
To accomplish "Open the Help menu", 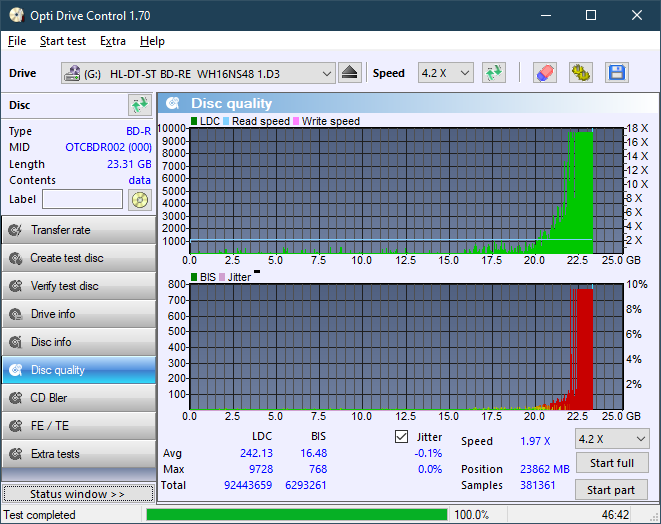I will point(152,41).
